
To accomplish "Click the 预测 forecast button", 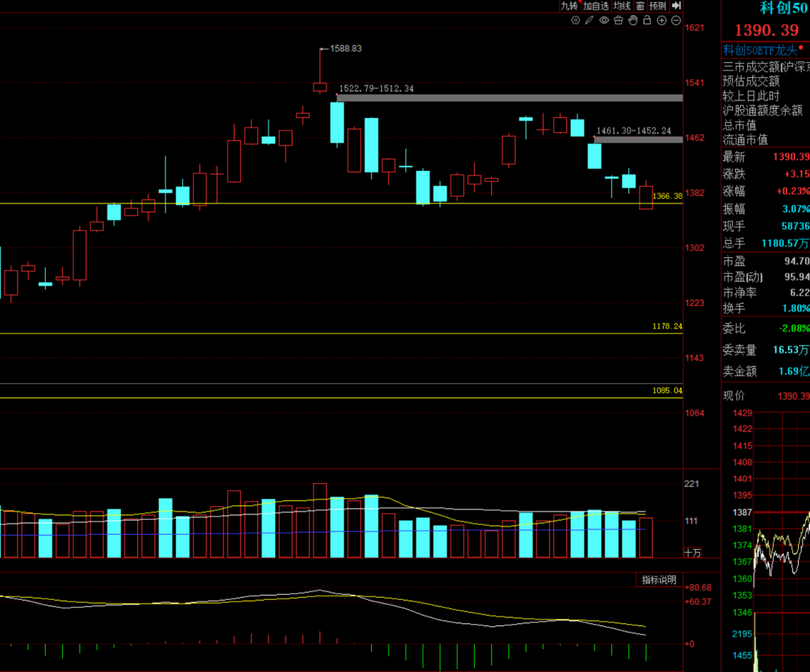I will point(658,6).
